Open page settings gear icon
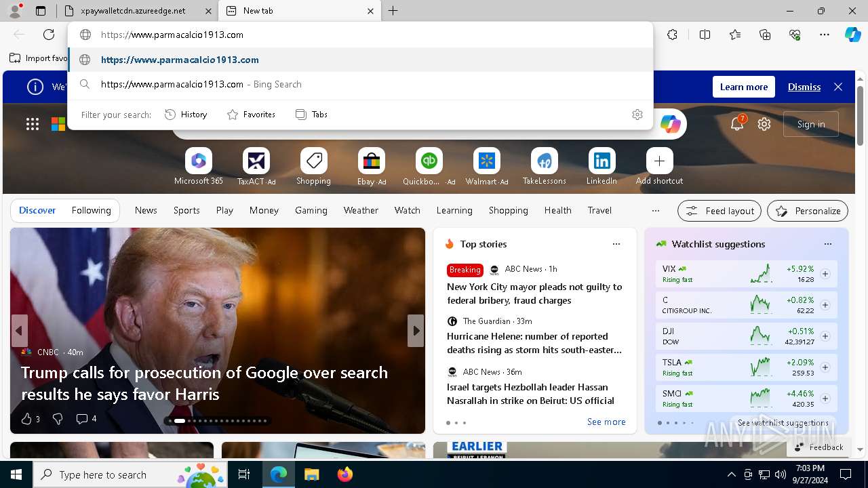 click(x=764, y=124)
